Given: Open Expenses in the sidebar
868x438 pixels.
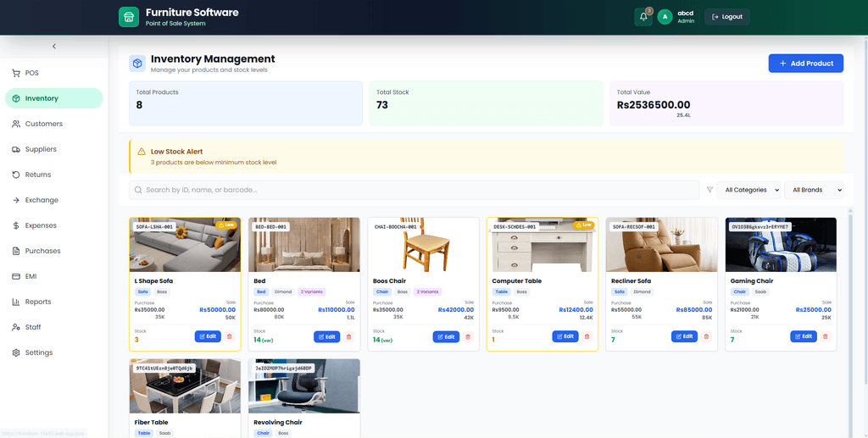Looking at the screenshot, I should (53, 225).
